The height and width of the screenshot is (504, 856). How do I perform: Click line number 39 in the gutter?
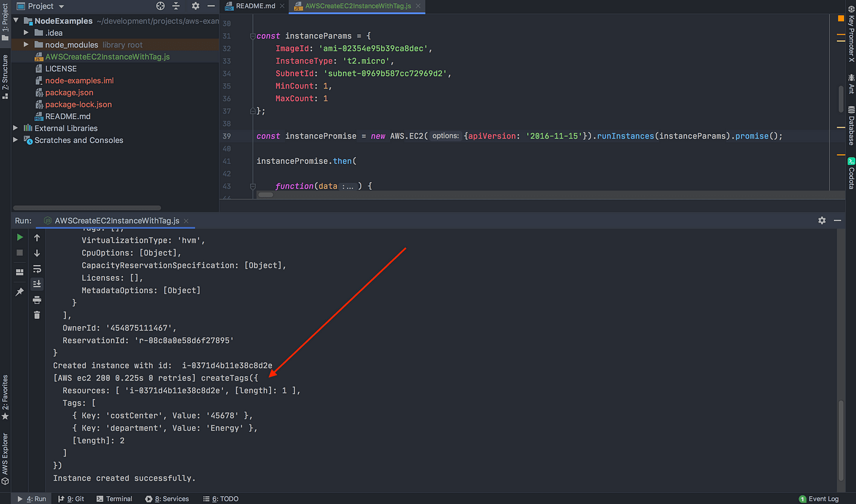pyautogui.click(x=227, y=136)
